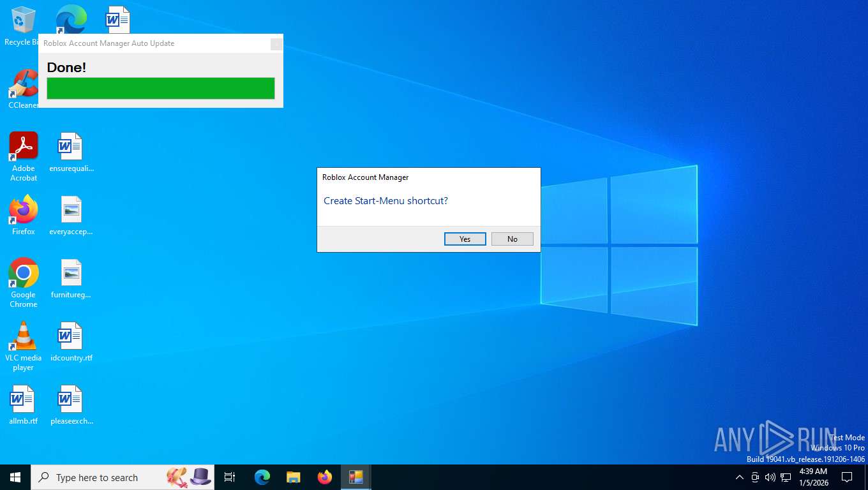Open the Action Center notifications icon
The width and height of the screenshot is (868, 490).
(847, 477)
